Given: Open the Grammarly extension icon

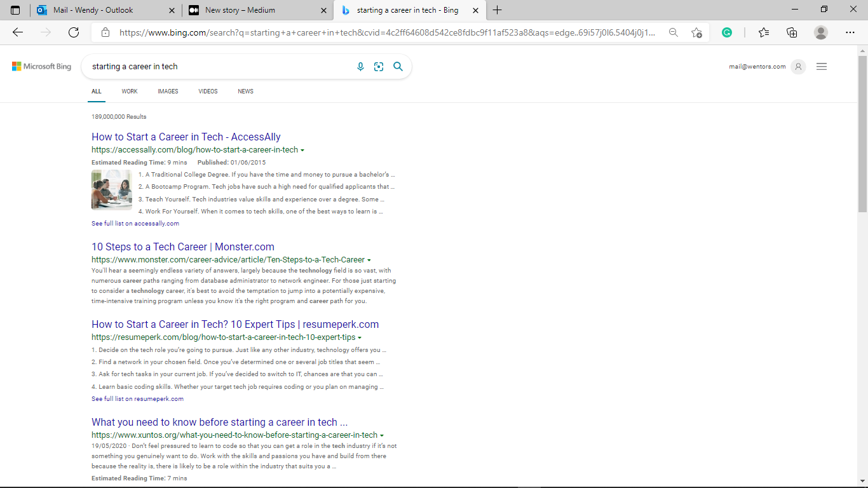Looking at the screenshot, I should (x=727, y=32).
